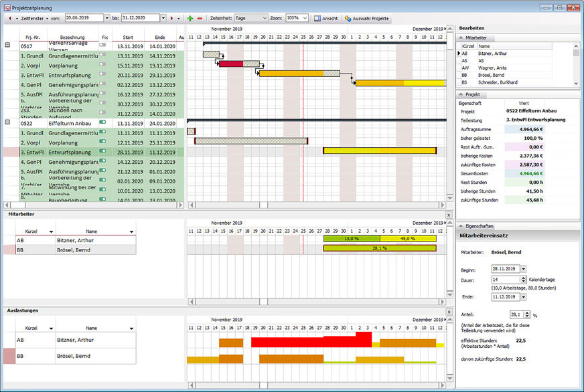
Task: Select Bitzner, Arthur row in Mitarbeiter panel
Action: click(x=76, y=240)
